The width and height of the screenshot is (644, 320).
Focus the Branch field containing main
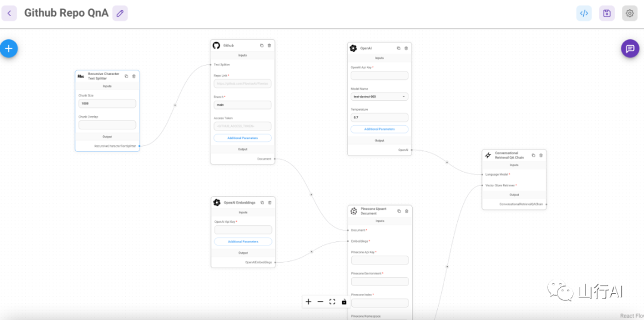pyautogui.click(x=242, y=105)
